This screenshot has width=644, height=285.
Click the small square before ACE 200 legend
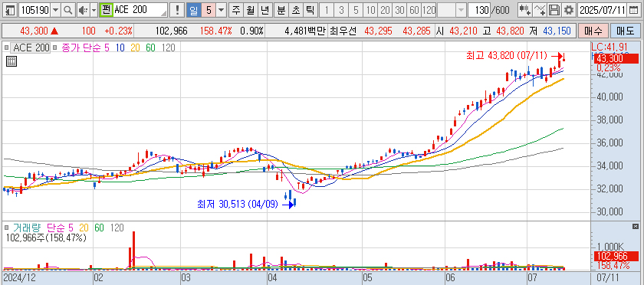point(6,48)
